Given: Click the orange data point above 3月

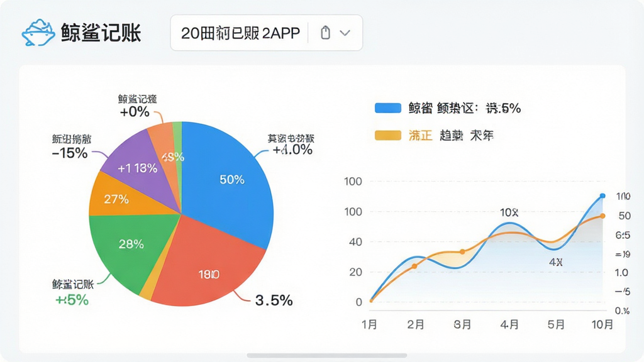Looking at the screenshot, I should click(462, 251).
